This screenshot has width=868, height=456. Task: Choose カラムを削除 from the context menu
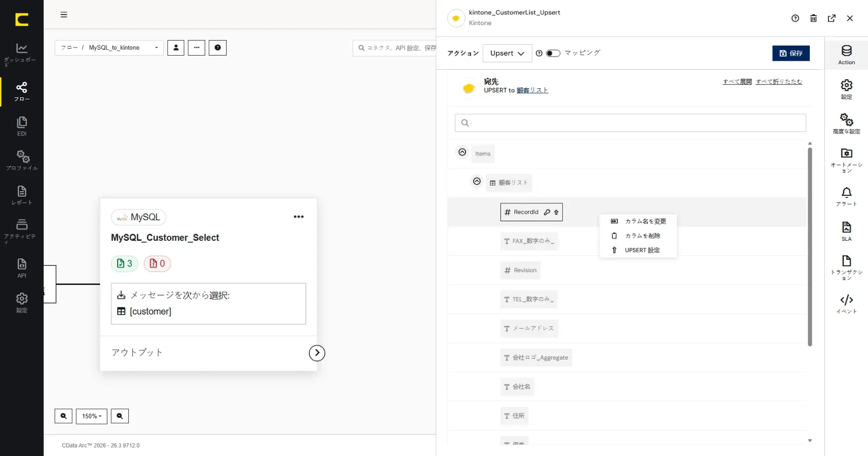pos(638,236)
